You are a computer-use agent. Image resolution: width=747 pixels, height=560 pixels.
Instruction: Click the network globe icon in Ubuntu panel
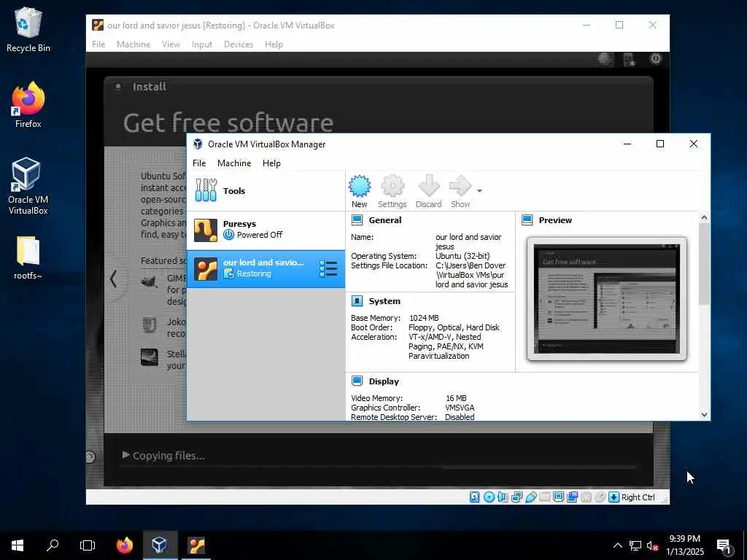pyautogui.click(x=605, y=59)
